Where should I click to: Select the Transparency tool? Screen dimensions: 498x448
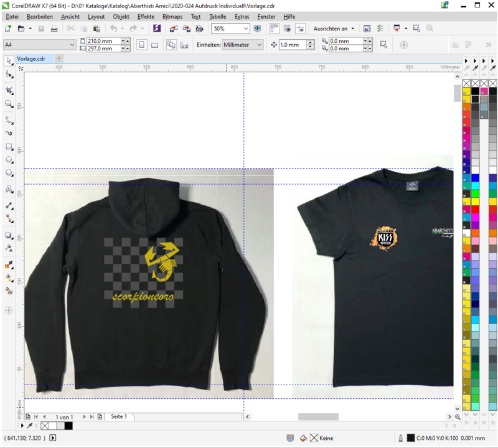tap(9, 248)
